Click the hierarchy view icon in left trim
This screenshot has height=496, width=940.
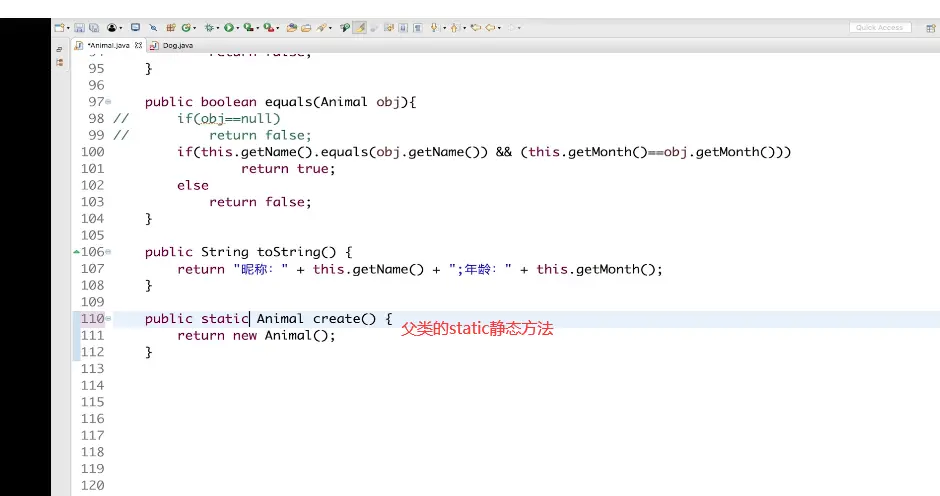pyautogui.click(x=59, y=62)
